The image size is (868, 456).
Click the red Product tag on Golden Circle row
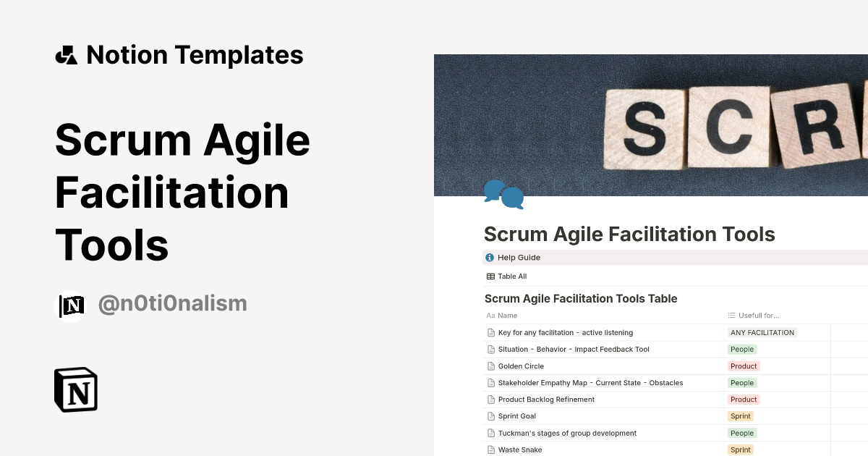coord(744,366)
